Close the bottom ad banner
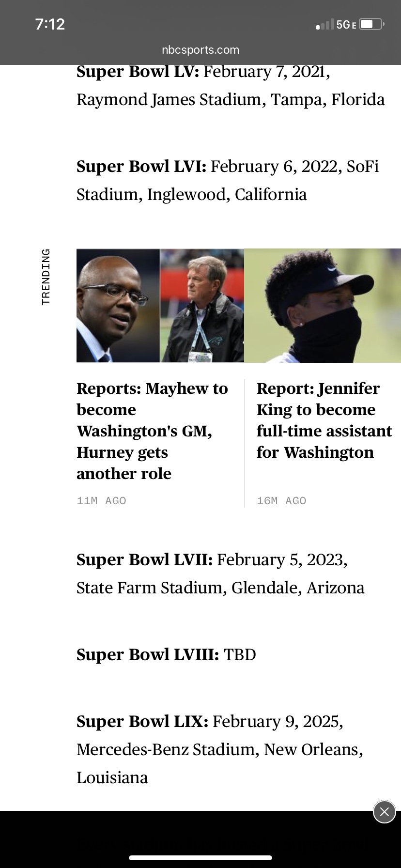The height and width of the screenshot is (868, 401). click(x=384, y=812)
